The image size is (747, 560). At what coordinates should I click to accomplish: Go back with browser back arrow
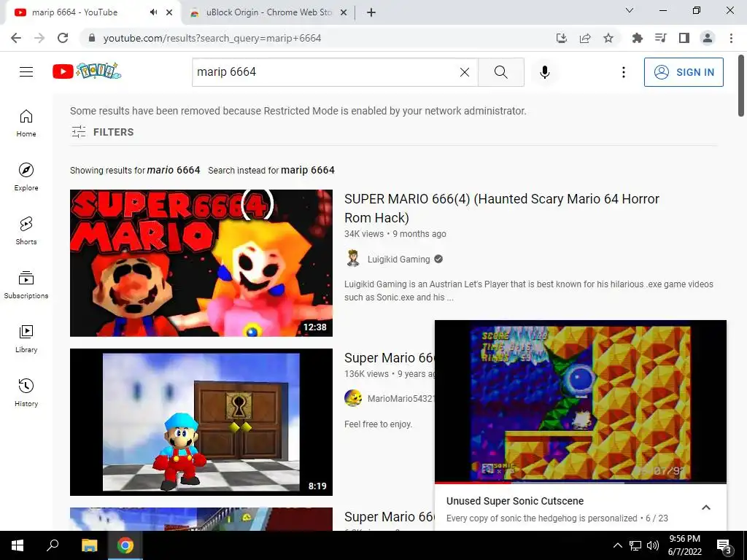pos(16,38)
